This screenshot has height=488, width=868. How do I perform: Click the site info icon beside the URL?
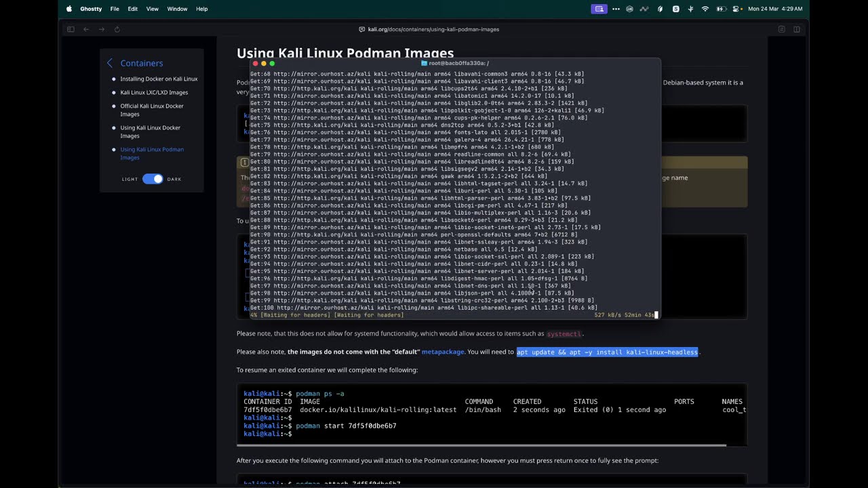[361, 29]
